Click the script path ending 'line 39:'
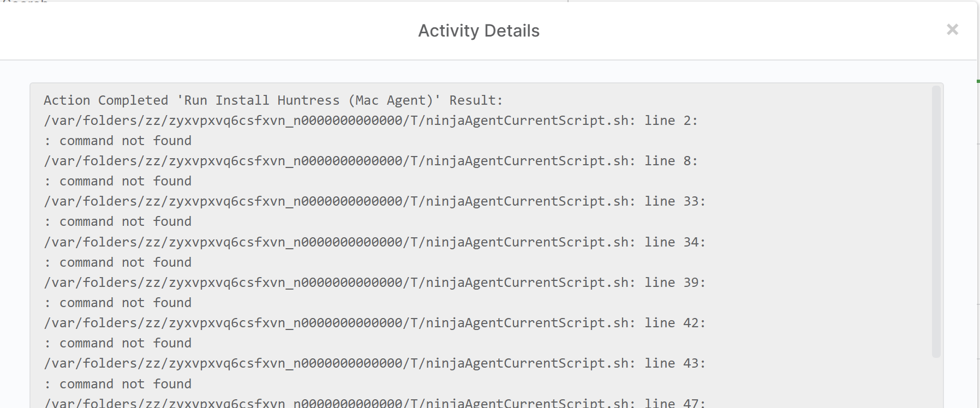 coord(374,283)
